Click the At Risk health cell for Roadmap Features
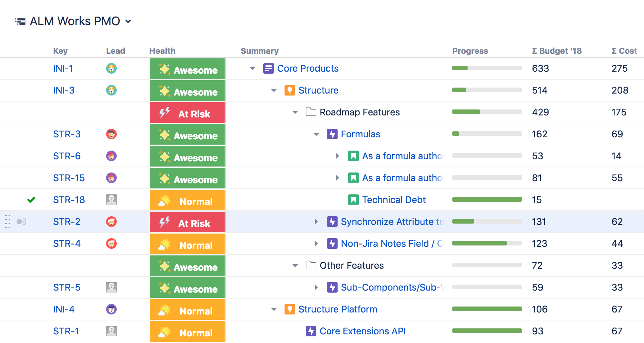 coord(187,112)
